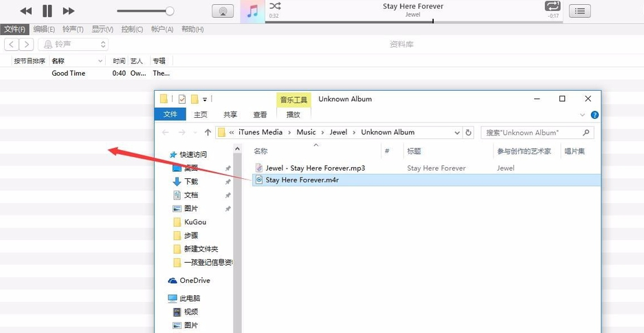Refresh the Unknown Album folder
This screenshot has width=644, height=333.
click(x=468, y=132)
